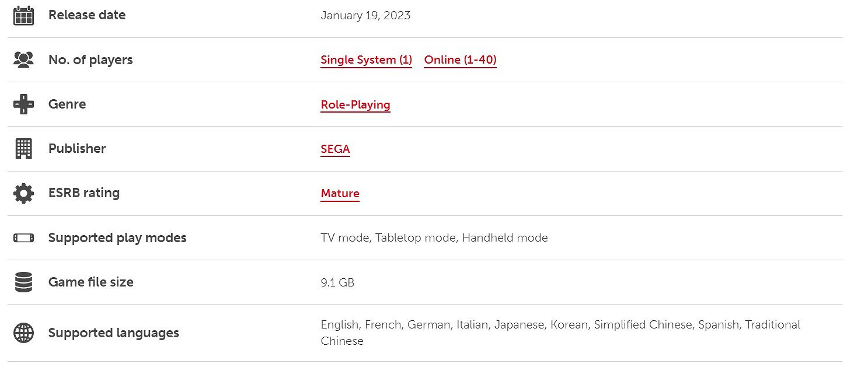
Task: Click the No. of players label
Action: [90, 60]
